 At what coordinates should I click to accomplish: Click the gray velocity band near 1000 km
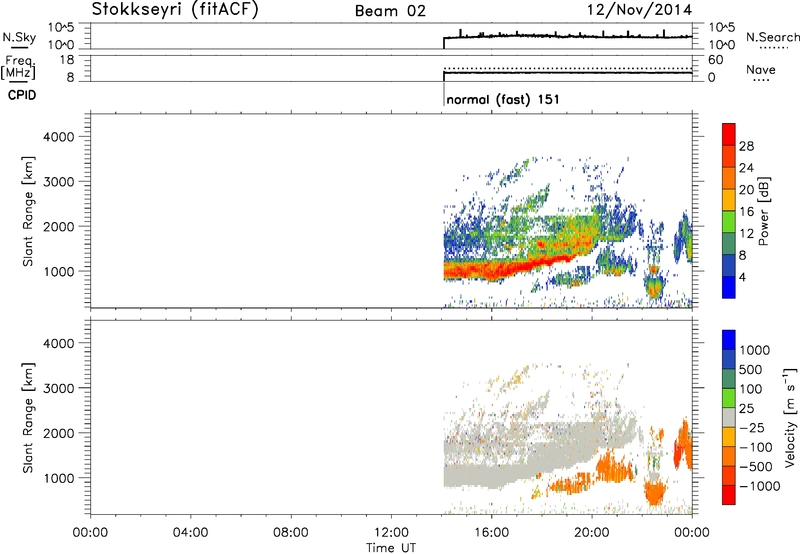tap(490, 477)
